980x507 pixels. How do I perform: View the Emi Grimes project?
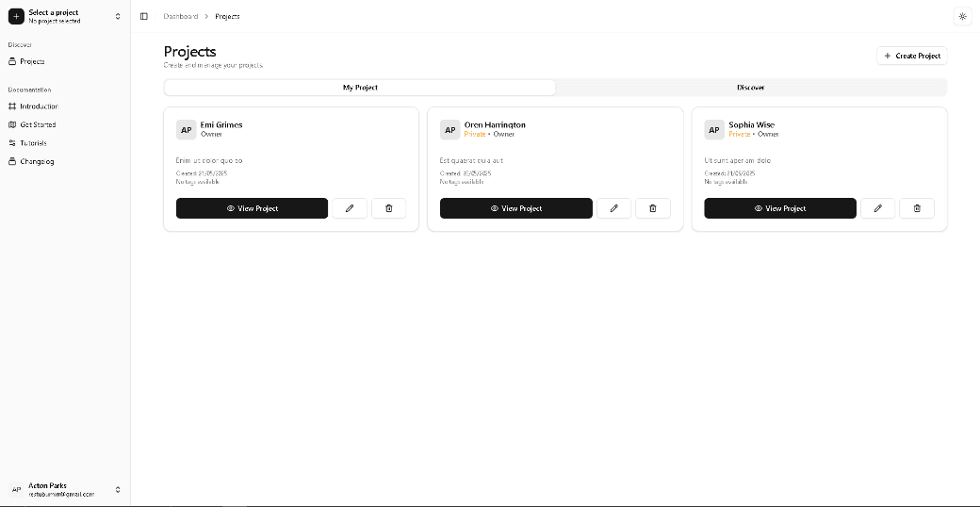(x=252, y=208)
